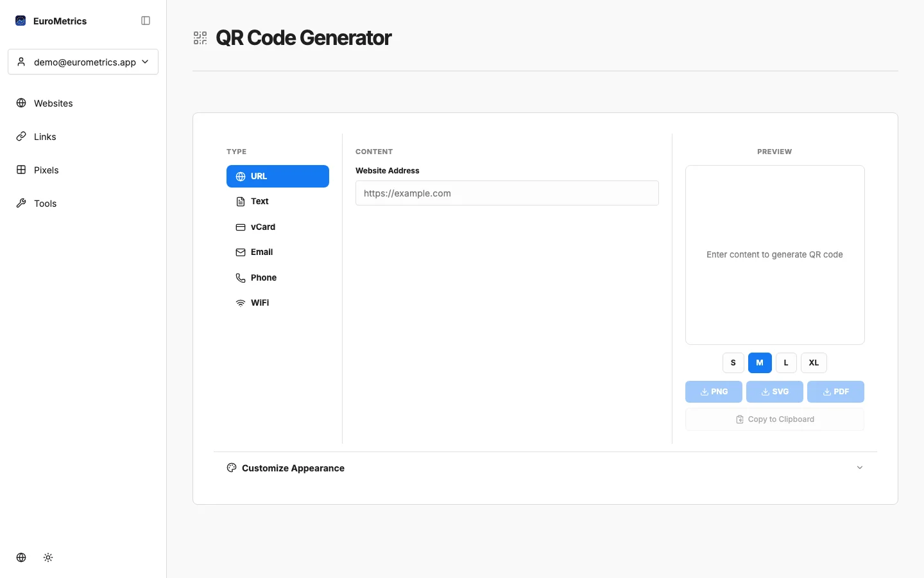Viewport: 924px width, 578px height.
Task: Toggle the light/dark theme sun icon
Action: tap(48, 557)
